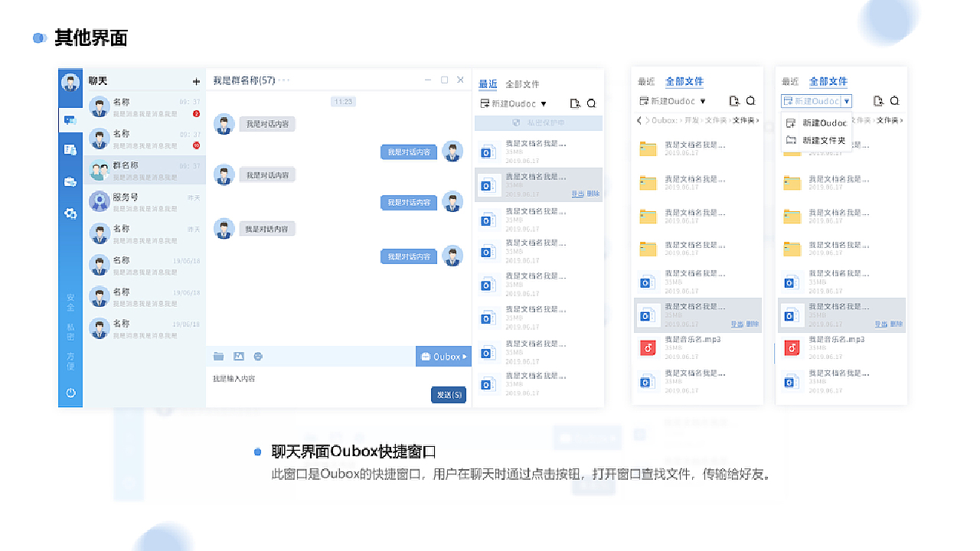
Task: Select 全部文件 tab in middle file panel
Action: 684,81
